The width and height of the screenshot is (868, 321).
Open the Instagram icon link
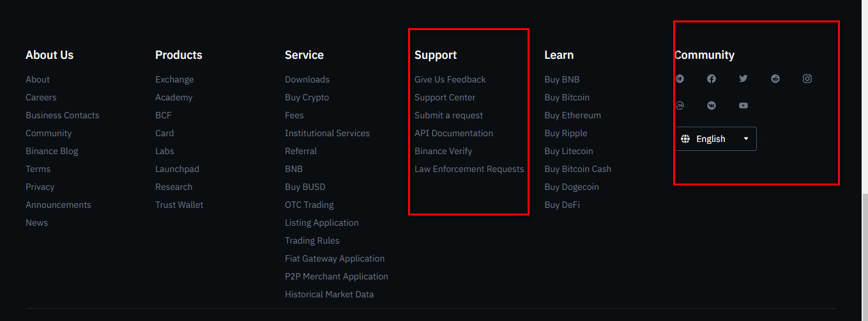[x=807, y=79]
